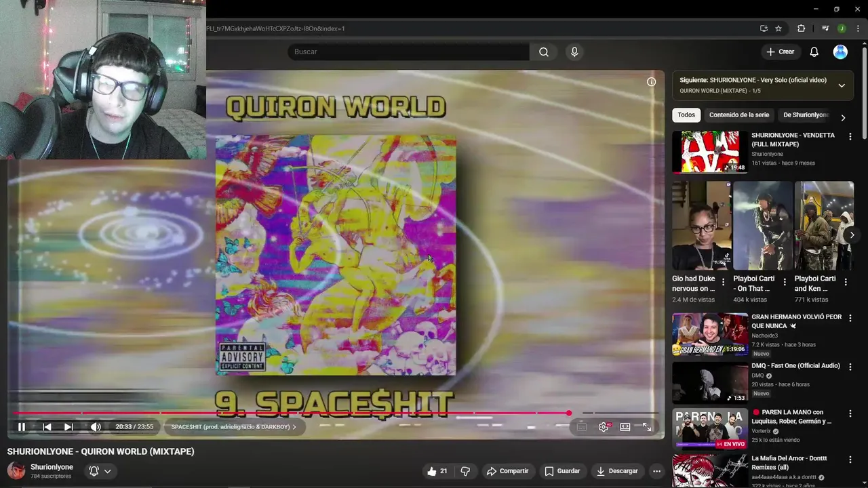Image resolution: width=868 pixels, height=488 pixels.
Task: Seek using the red progress bar handle
Action: coord(569,413)
